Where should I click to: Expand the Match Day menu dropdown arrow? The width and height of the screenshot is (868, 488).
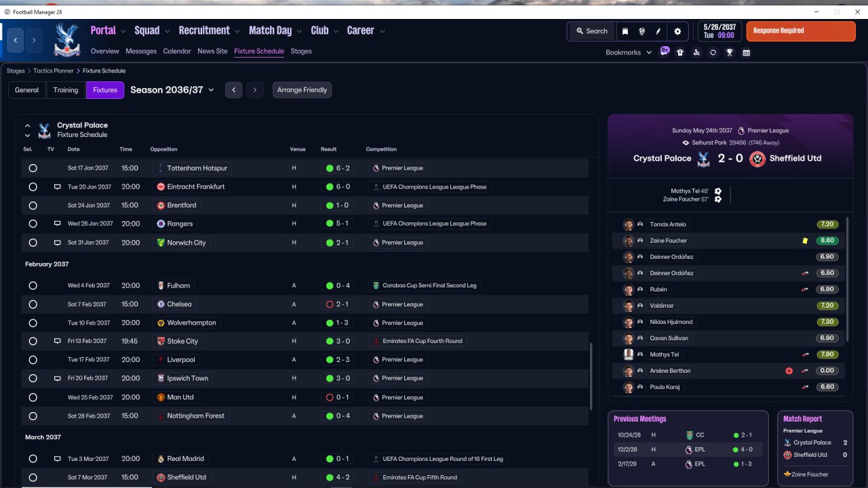point(299,31)
